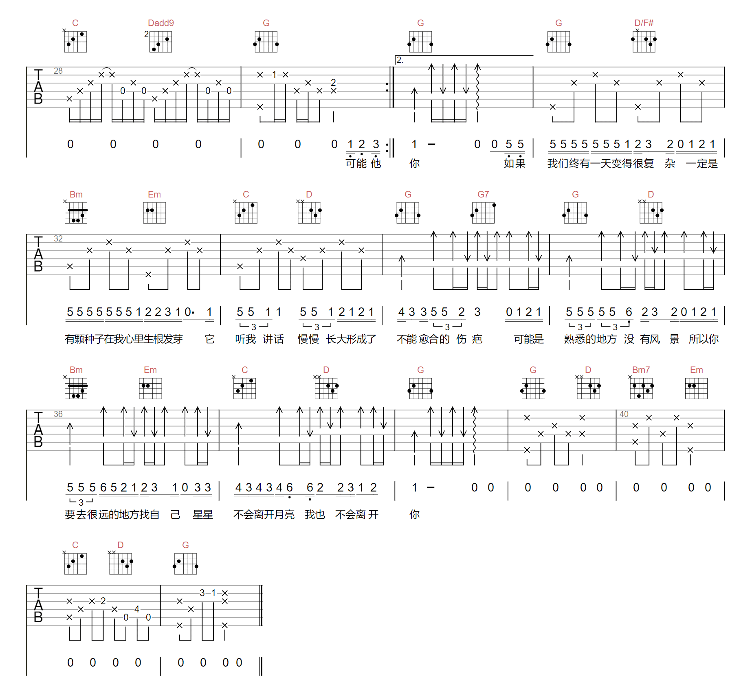Click the TAB clef at measure 36

point(38,430)
